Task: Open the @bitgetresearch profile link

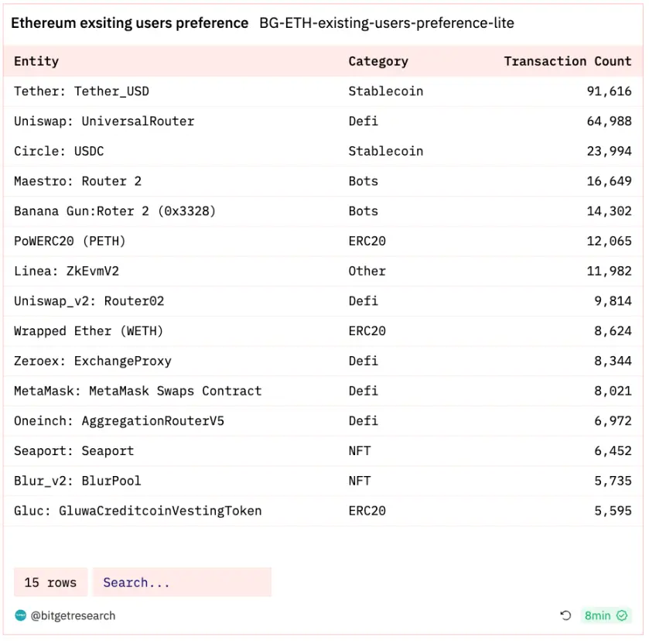Action: pos(73,615)
